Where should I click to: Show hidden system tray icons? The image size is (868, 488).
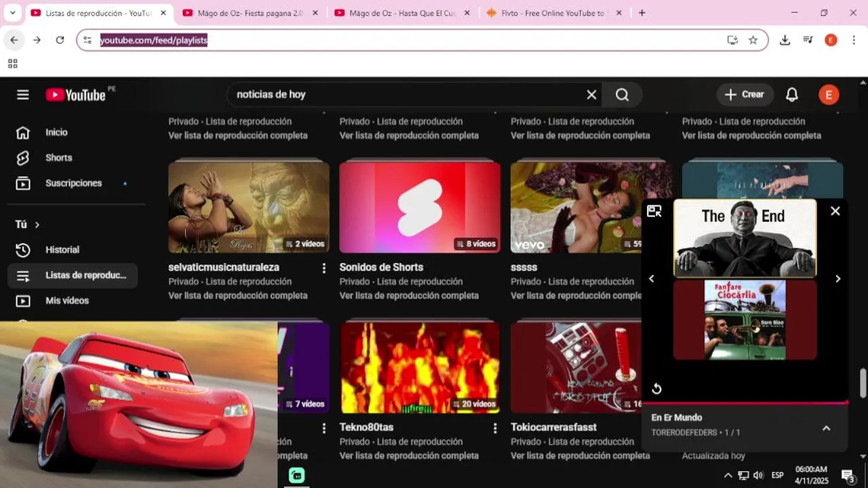click(728, 475)
